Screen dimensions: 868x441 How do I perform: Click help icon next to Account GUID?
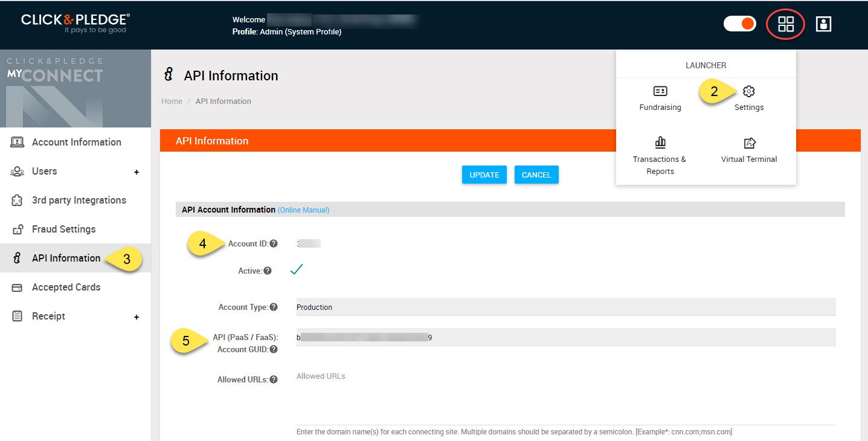274,349
